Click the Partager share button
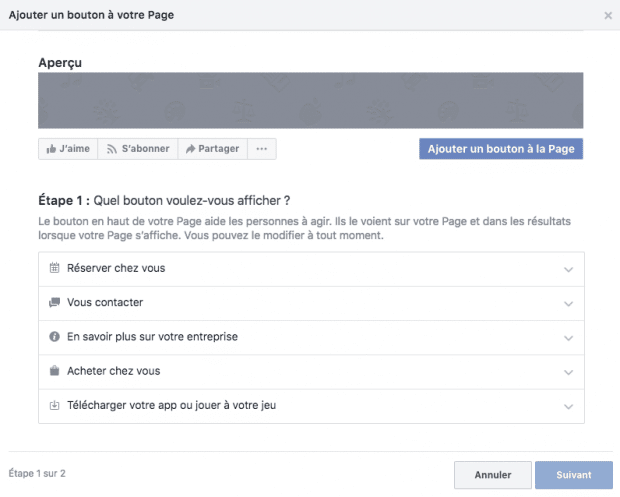The image size is (620, 497). (x=212, y=149)
